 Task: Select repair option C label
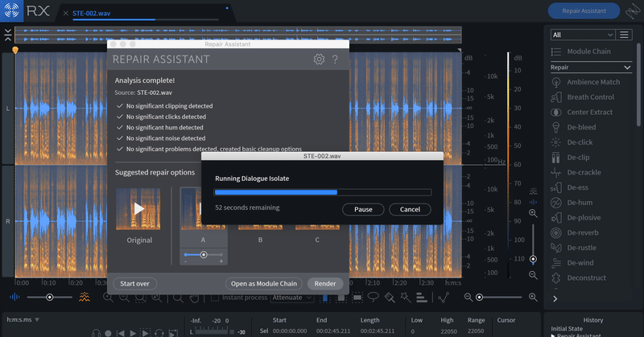pos(317,240)
